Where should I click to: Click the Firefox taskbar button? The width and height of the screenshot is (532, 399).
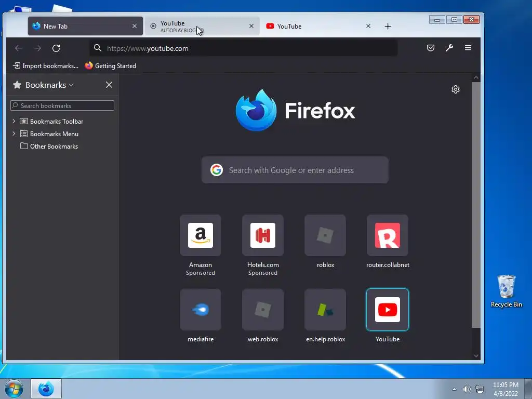click(46, 389)
